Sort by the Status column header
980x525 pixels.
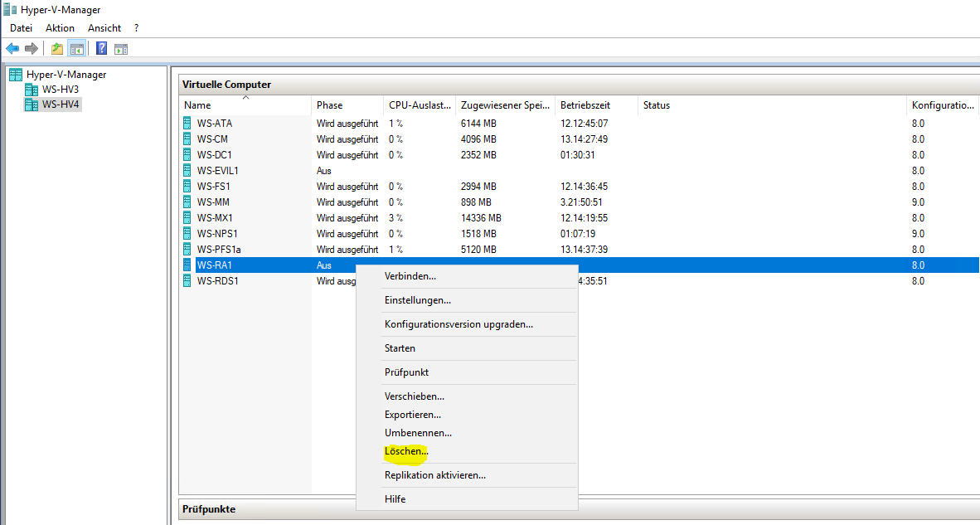pos(772,105)
